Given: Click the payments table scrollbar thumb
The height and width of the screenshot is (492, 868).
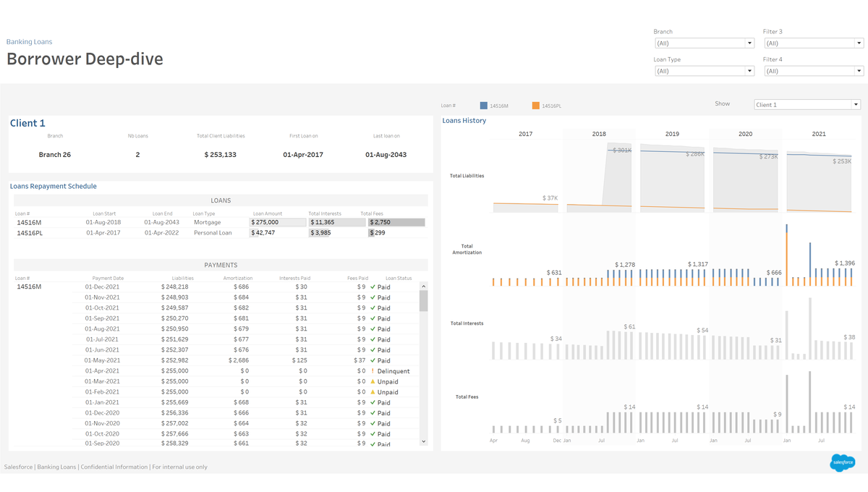Looking at the screenshot, I should (x=424, y=301).
